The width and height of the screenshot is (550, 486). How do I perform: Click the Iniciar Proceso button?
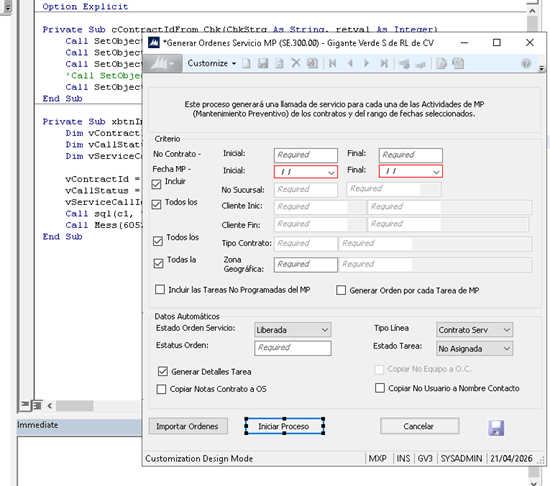coord(284,426)
